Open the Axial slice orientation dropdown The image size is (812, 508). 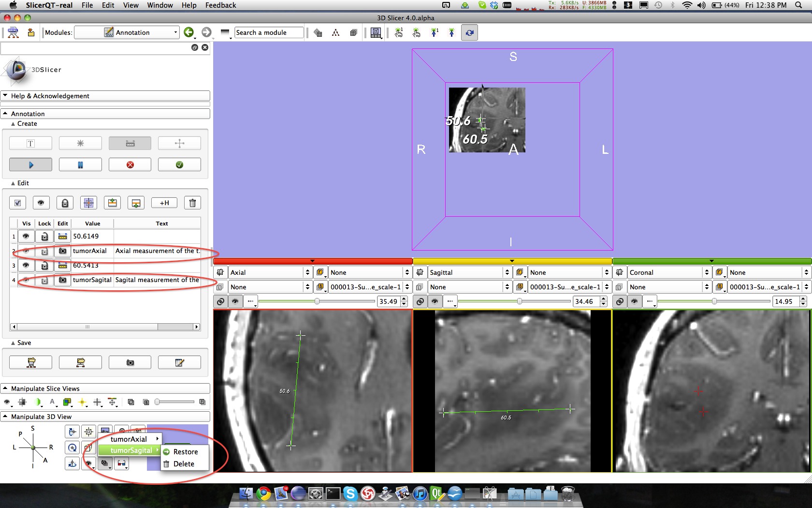270,272
